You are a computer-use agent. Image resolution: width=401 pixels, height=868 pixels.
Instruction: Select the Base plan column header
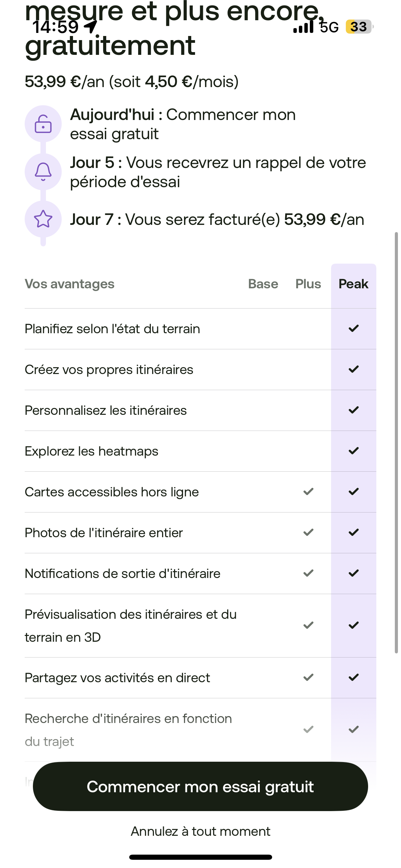pyautogui.click(x=263, y=284)
